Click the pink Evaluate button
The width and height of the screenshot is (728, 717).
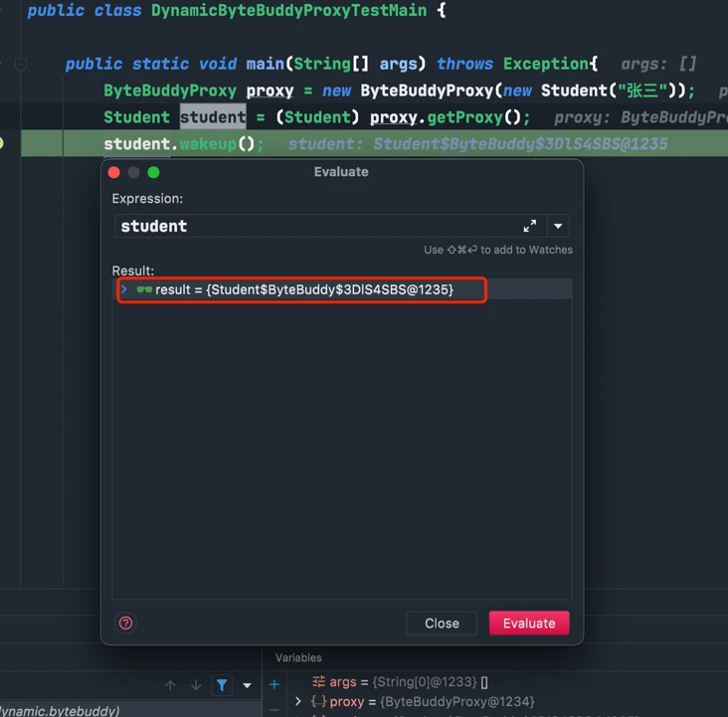point(529,624)
